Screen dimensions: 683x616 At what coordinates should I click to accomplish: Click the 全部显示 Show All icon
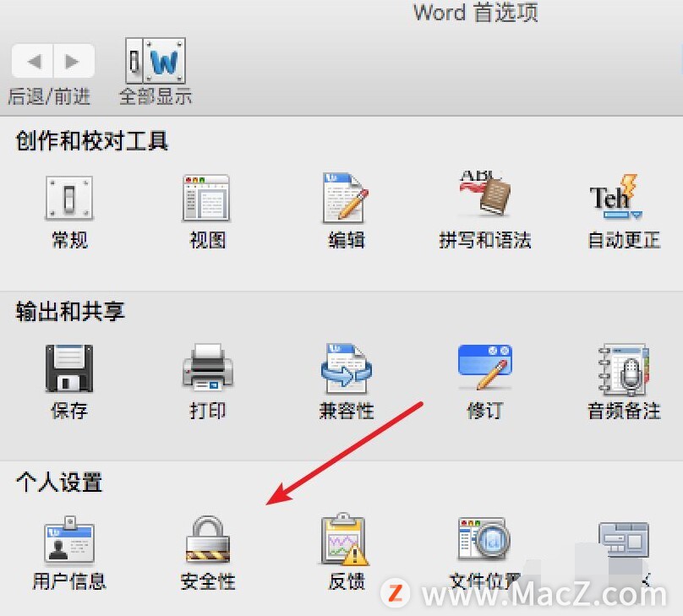point(156,61)
